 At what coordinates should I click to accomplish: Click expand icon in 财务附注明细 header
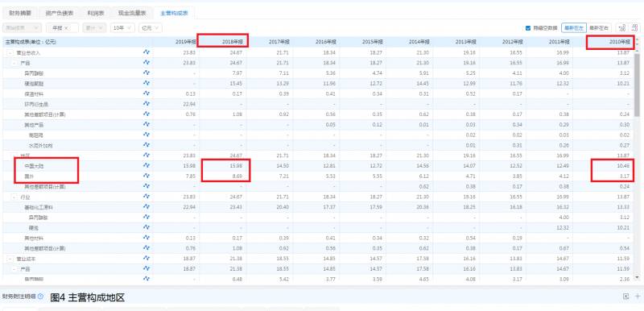[626, 296]
